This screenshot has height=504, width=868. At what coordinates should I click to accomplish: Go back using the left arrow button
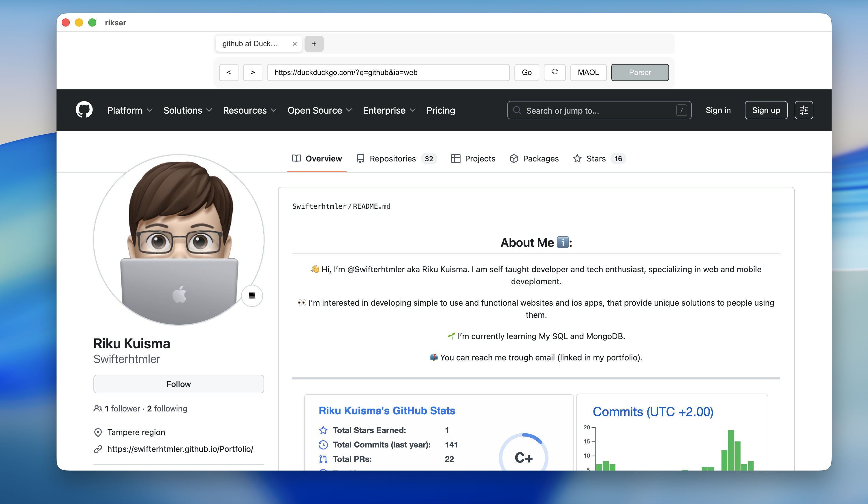click(229, 72)
